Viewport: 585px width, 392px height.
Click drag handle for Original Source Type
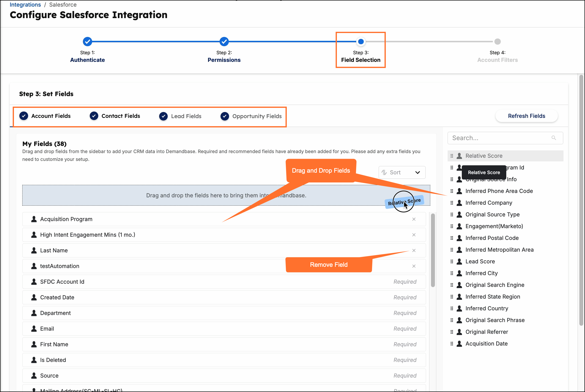pyautogui.click(x=452, y=214)
